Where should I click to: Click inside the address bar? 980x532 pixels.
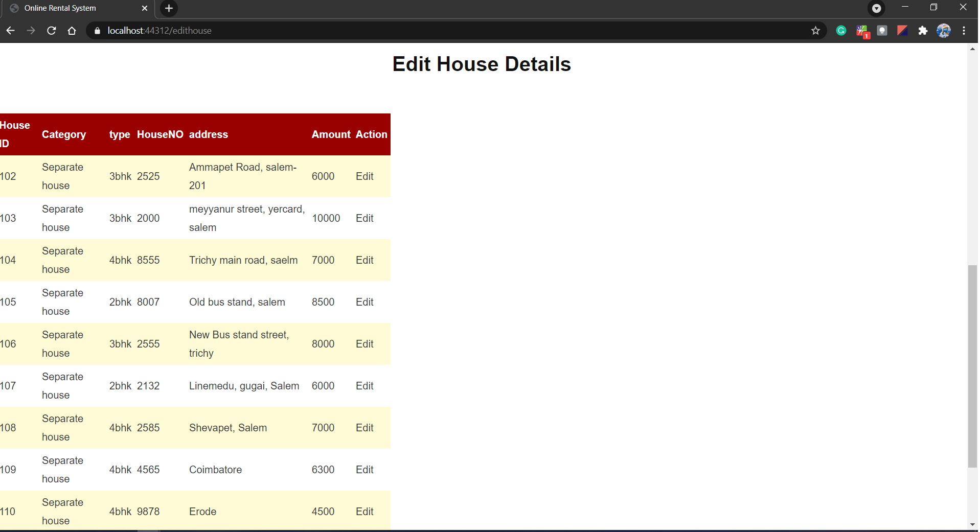point(358,31)
